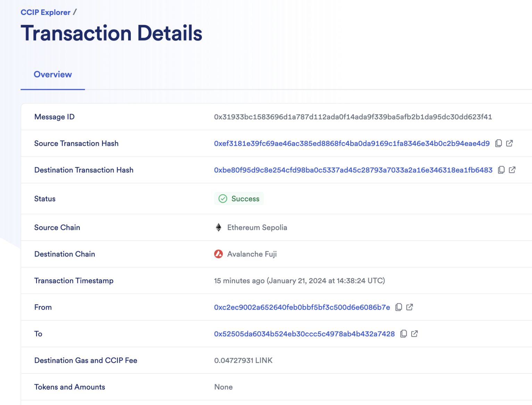The image size is (532, 405).
Task: Switch to the Overview tab
Action: [53, 75]
